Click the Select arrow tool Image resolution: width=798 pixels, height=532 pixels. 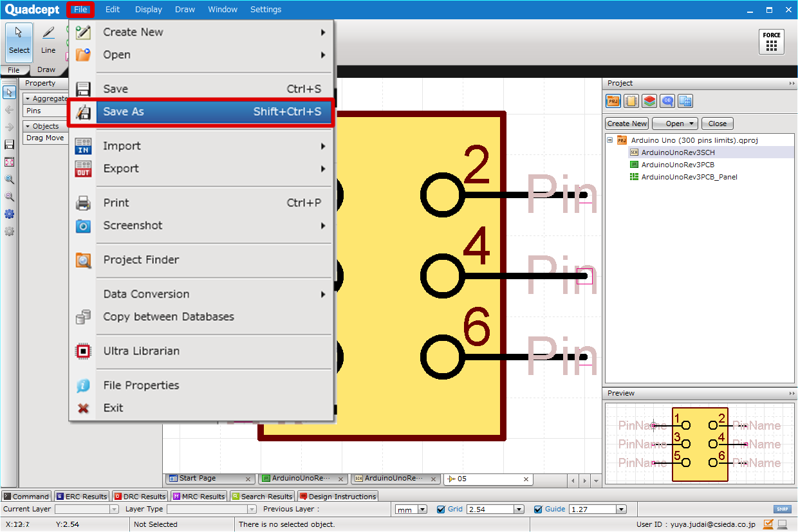19,39
